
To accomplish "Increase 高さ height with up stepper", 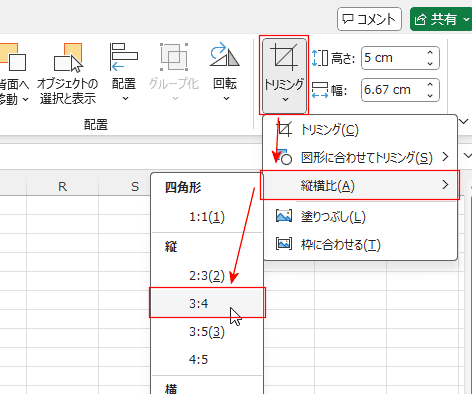I will (x=430, y=53).
